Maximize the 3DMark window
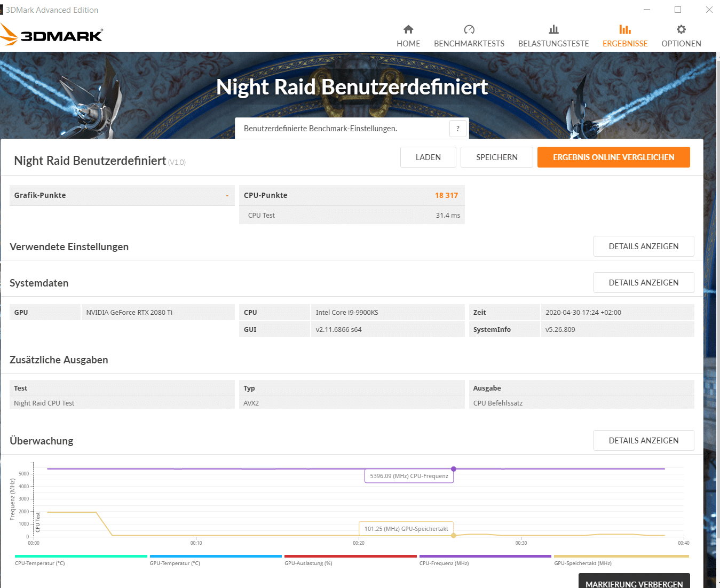 point(678,10)
